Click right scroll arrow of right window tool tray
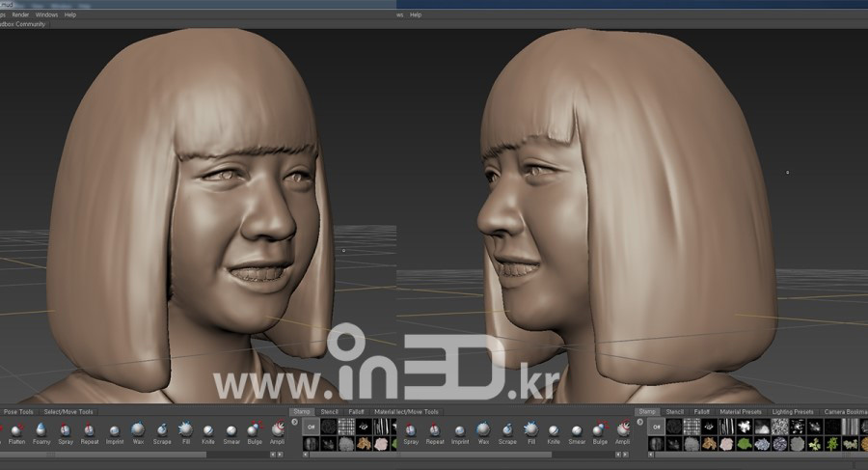This screenshot has height=470, width=868. 626,455
